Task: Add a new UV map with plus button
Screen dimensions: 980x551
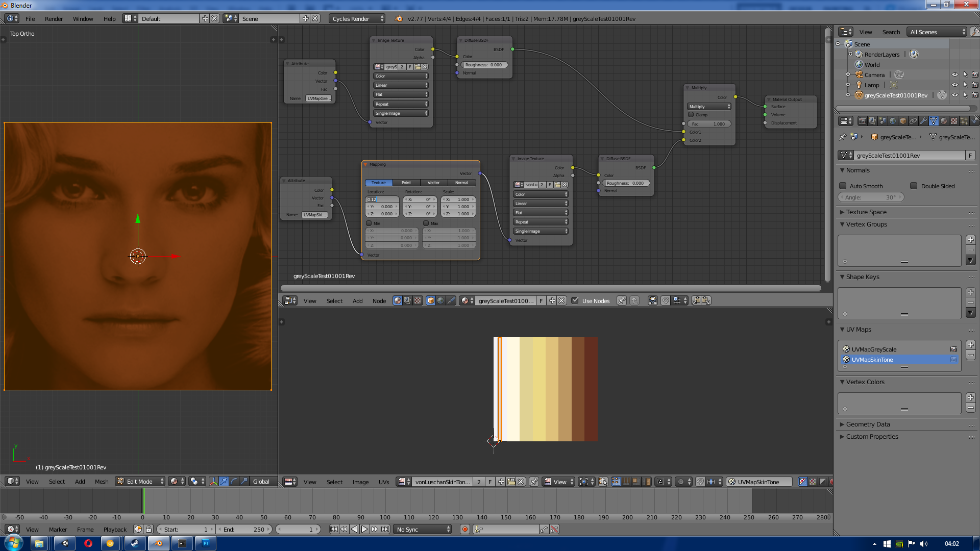Action: 970,345
